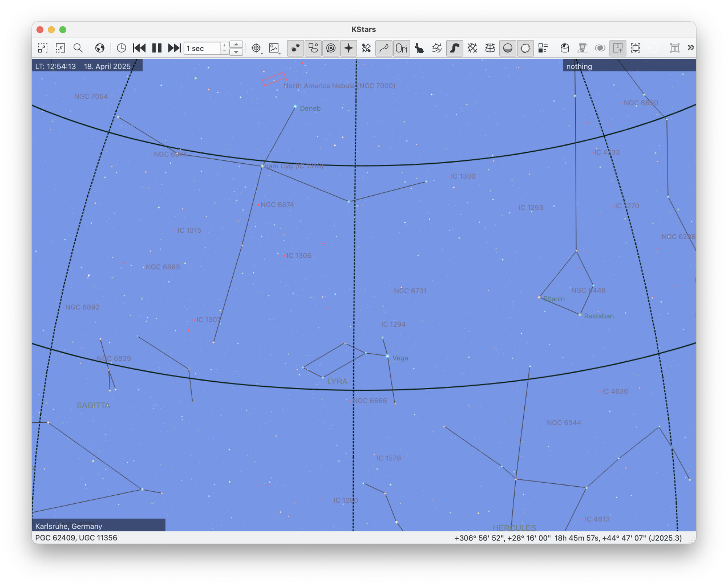The height and width of the screenshot is (586, 728).
Task: Click the text box T icon
Action: [675, 48]
